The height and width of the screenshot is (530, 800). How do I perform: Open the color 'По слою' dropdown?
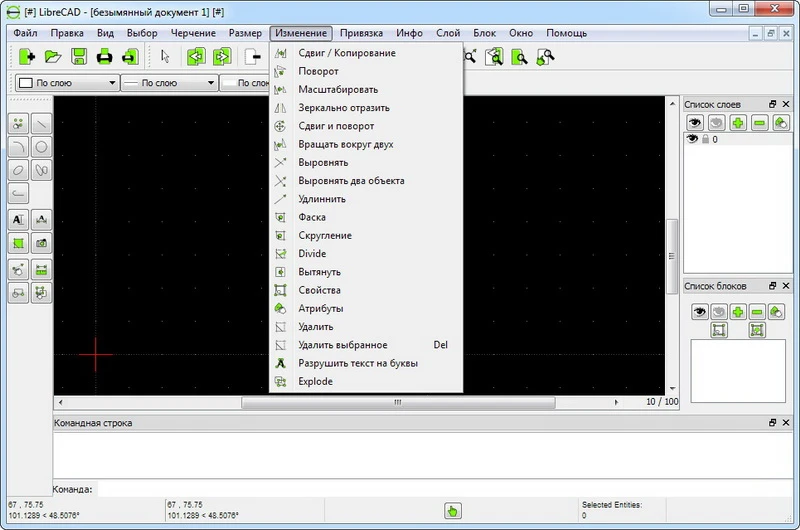pyautogui.click(x=63, y=83)
